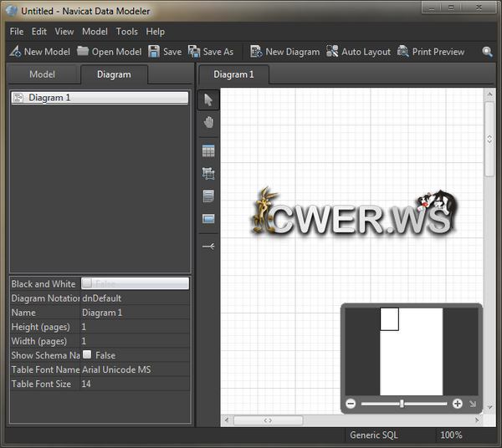The height and width of the screenshot is (448, 502).
Task: Pick the relation line tool
Action: click(x=208, y=247)
